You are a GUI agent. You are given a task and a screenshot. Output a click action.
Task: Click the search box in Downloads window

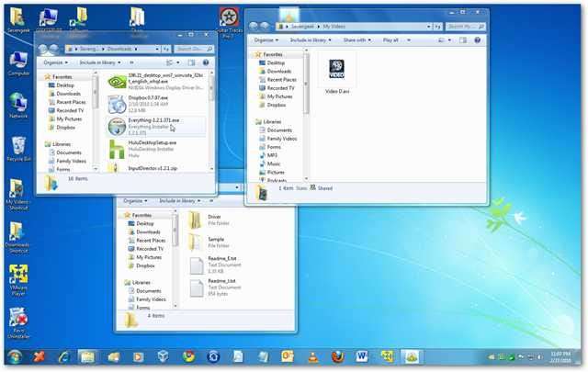tap(195, 49)
